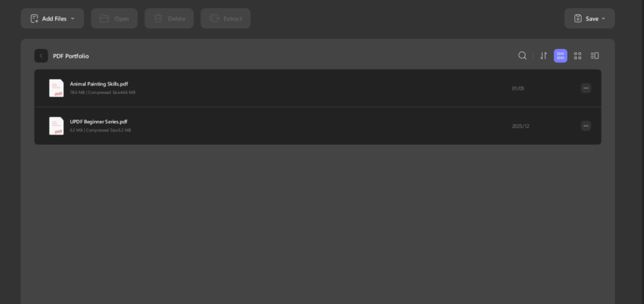Expand the Save dropdown arrow

tap(603, 18)
